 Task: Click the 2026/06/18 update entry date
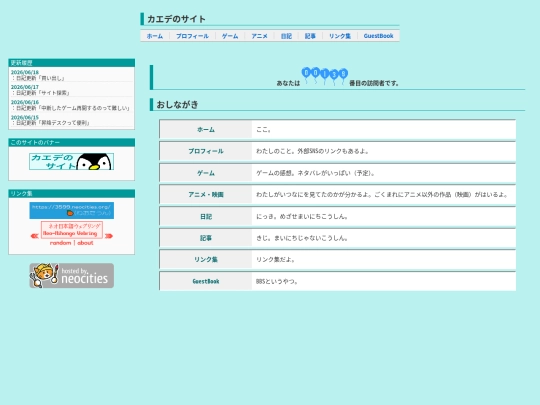point(25,72)
